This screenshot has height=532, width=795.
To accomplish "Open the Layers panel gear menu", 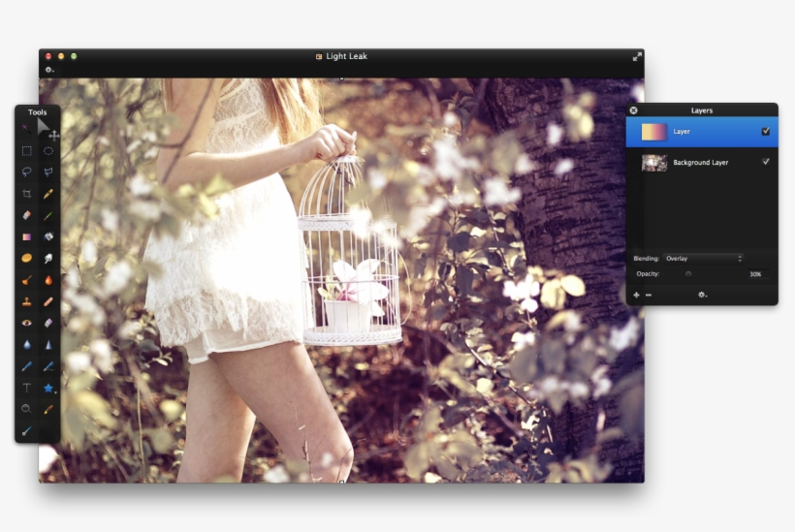I will point(702,295).
